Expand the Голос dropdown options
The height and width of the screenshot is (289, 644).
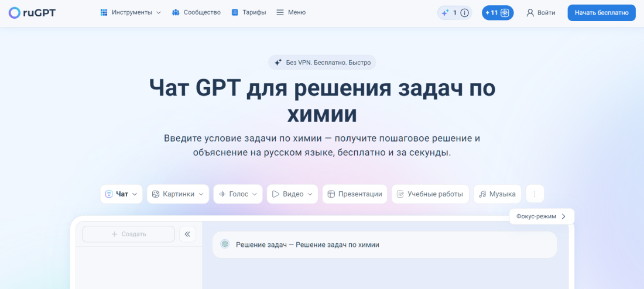point(238,194)
